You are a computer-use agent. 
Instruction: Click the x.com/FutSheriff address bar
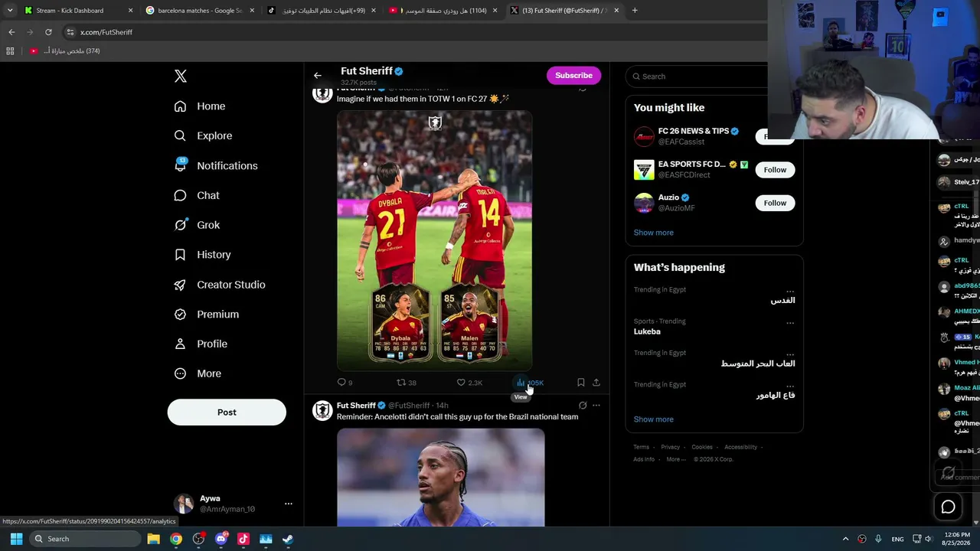[106, 32]
